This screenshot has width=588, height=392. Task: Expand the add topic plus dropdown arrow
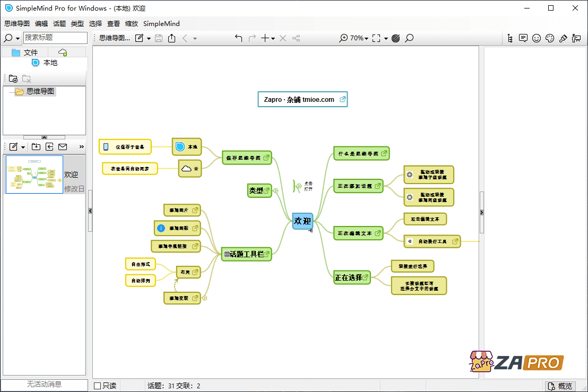(273, 39)
